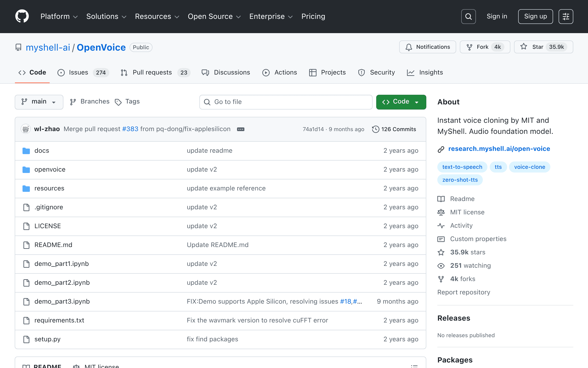Click the Notifications bell button

[427, 47]
